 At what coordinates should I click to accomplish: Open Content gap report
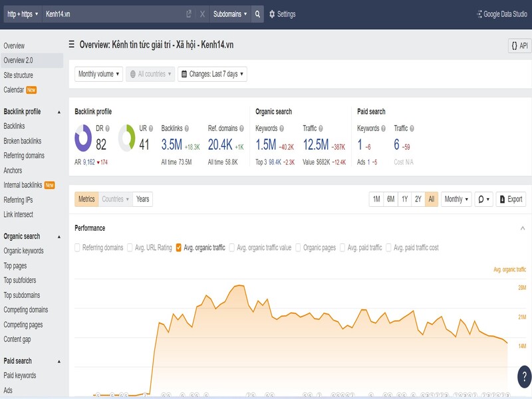click(x=17, y=339)
